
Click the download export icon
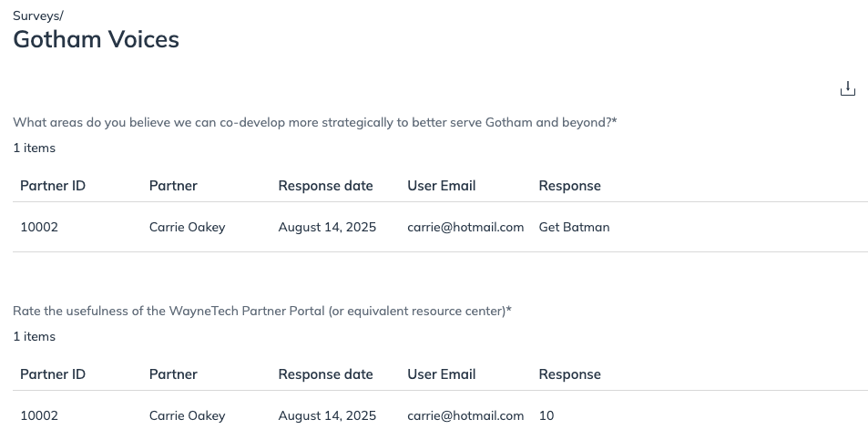847,88
